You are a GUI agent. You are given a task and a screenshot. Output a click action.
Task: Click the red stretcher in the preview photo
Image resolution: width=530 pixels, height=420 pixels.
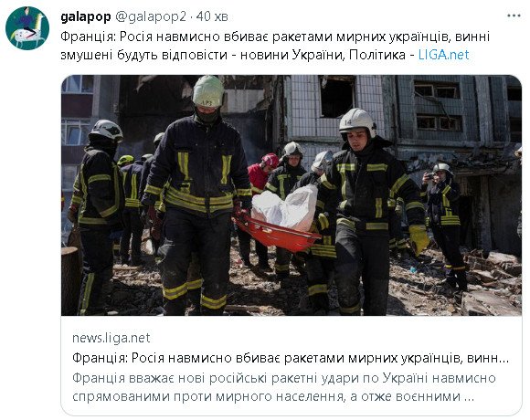pyautogui.click(x=277, y=232)
